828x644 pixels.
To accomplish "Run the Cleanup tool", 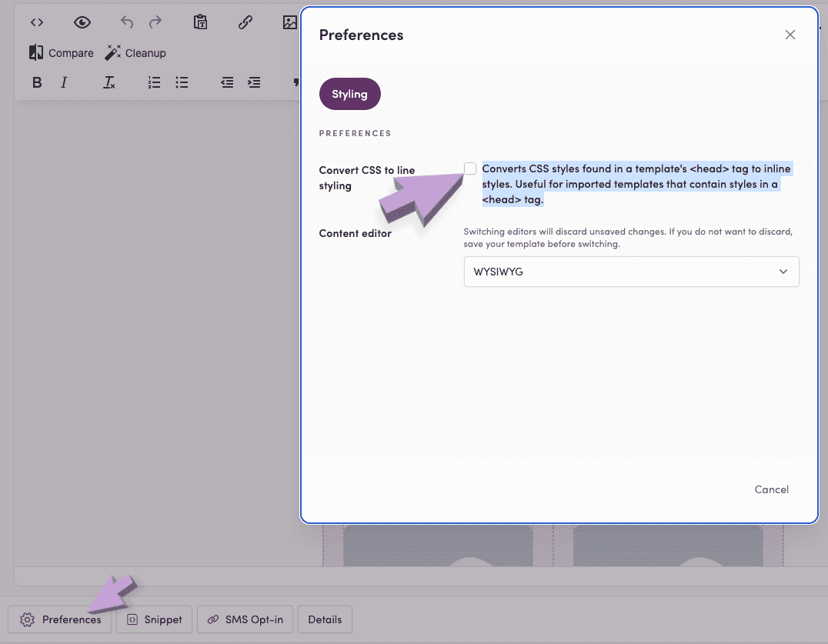I will coord(135,53).
